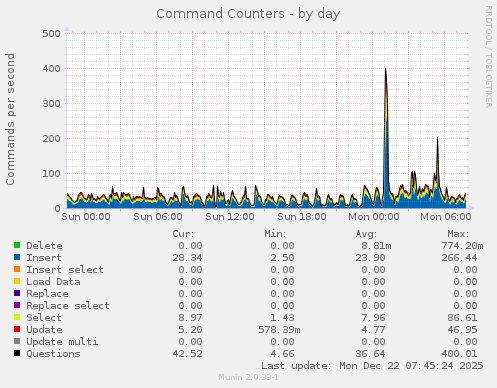Click Questions current value 42.52
Screen dimensions: 497x388
point(187,354)
